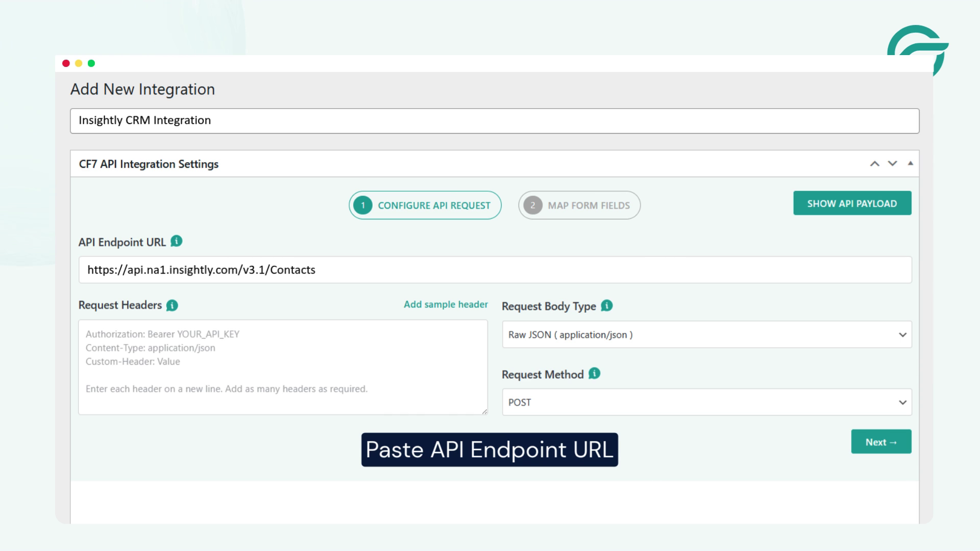
Task: Click the Request Headers info icon
Action: point(173,305)
